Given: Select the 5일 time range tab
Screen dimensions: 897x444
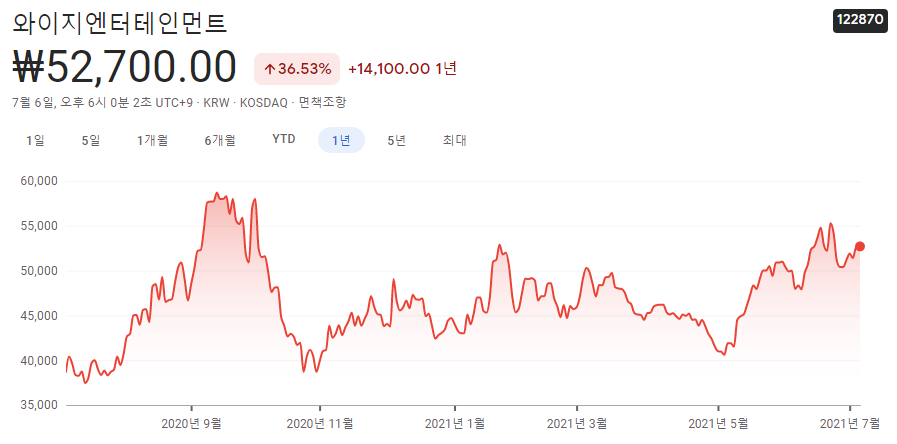Looking at the screenshot, I should 91,140.
